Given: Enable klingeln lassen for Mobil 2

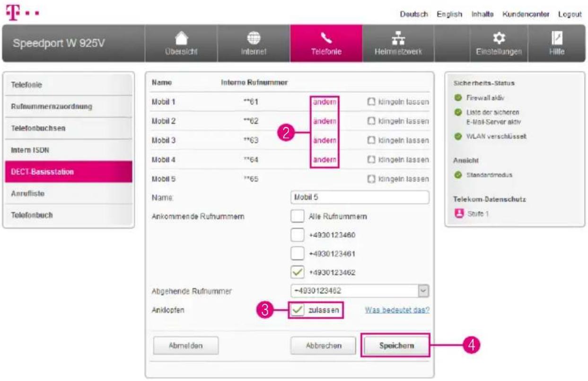Looking at the screenshot, I should coord(372,121).
